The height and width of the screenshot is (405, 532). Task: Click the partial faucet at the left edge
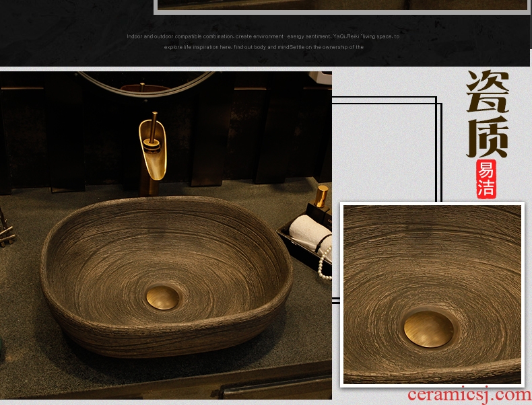tap(5, 229)
